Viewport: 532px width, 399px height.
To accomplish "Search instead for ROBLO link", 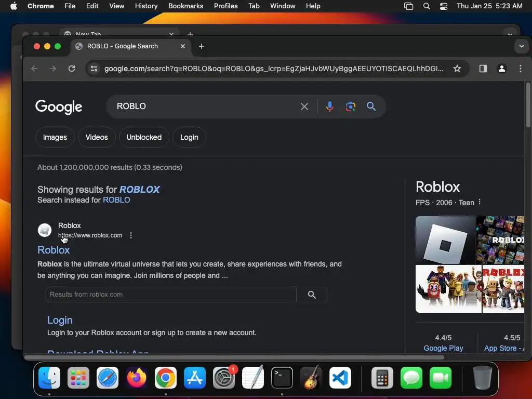I will click(116, 200).
